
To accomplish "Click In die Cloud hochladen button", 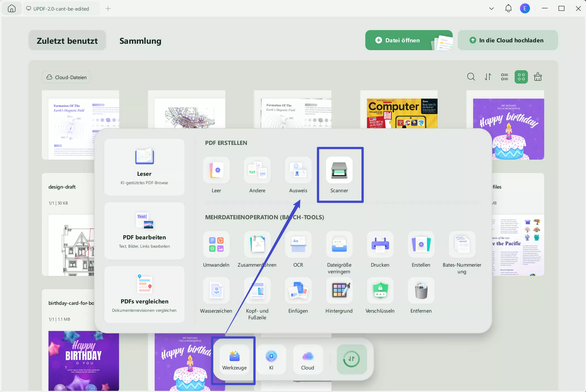I will point(507,40).
